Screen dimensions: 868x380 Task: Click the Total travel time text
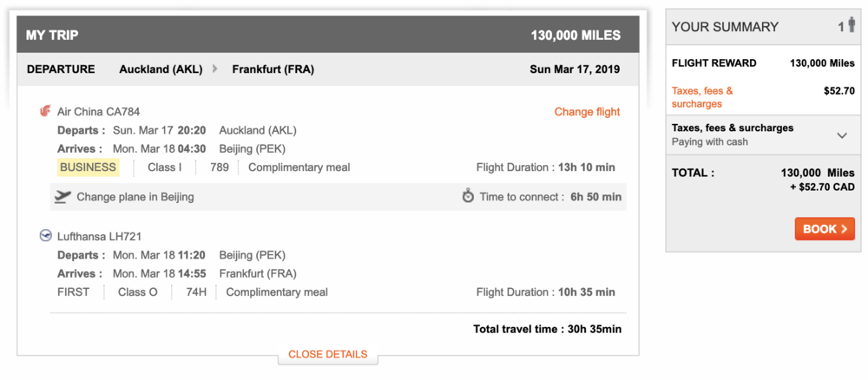point(547,329)
